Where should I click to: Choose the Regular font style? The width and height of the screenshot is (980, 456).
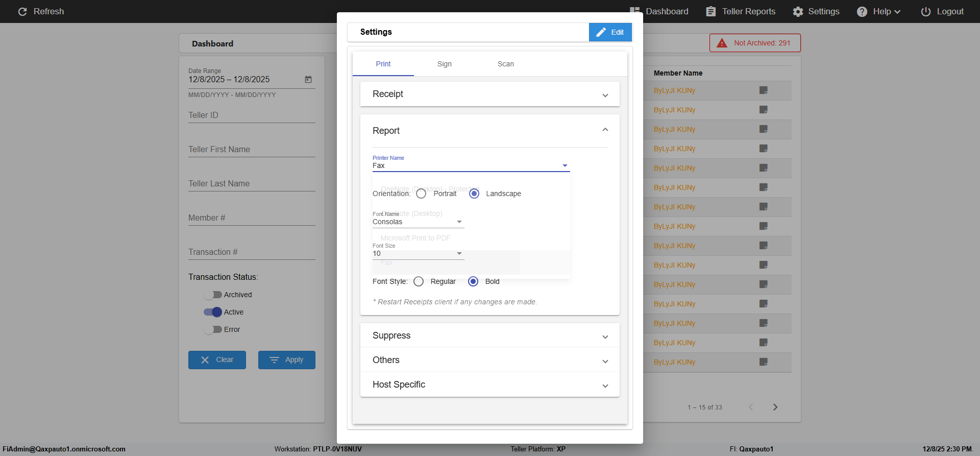coord(419,282)
